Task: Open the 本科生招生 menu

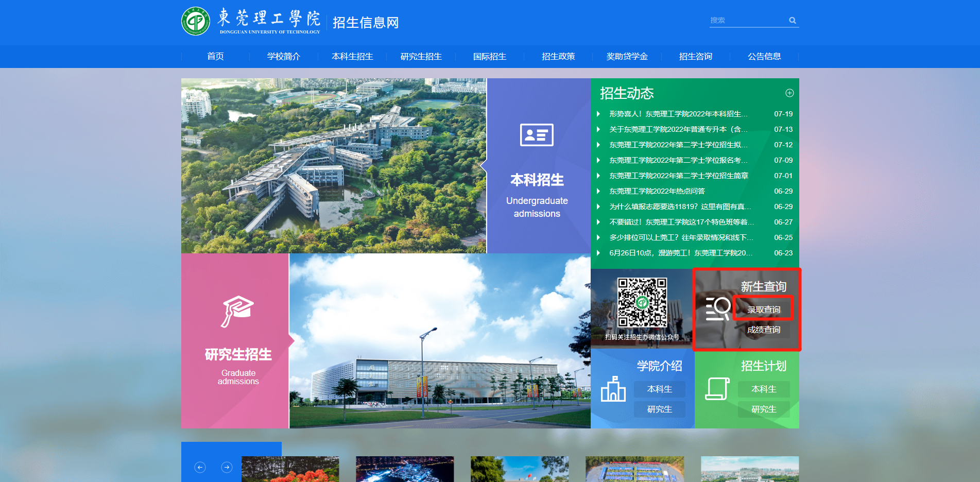Action: (352, 57)
